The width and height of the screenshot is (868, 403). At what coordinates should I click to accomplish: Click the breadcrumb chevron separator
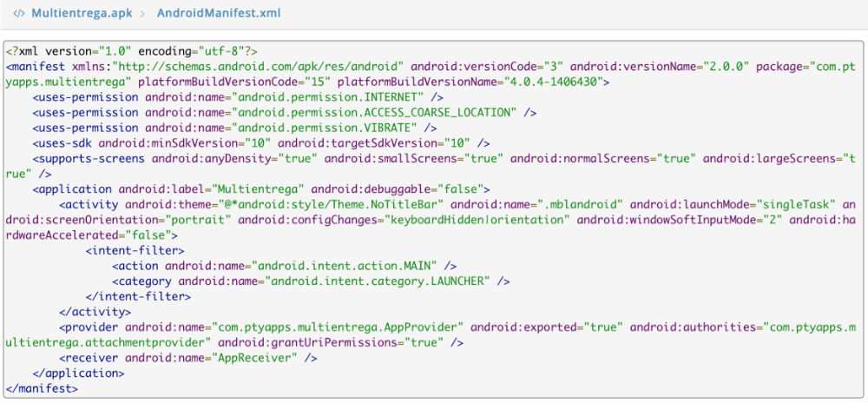[139, 15]
